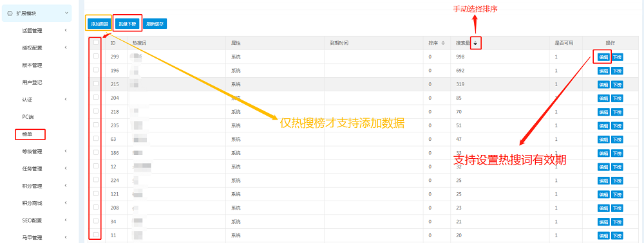The image size is (644, 243).
Task: Click the 属性 column header
Action: click(235, 43)
